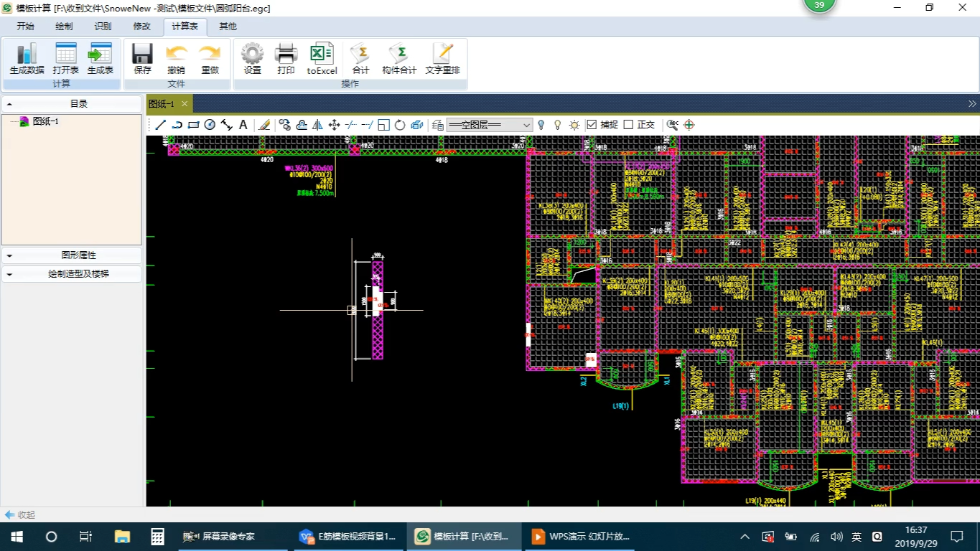Click the 打印 print icon

(x=286, y=59)
